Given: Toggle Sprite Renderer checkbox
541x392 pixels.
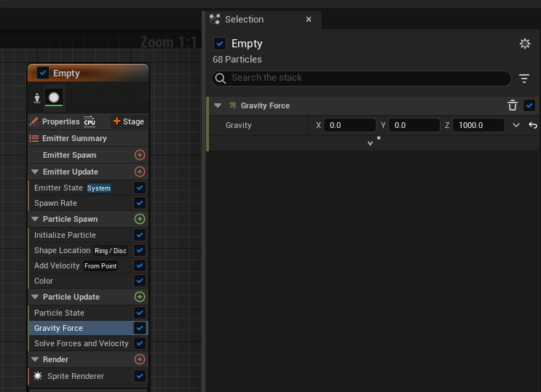Looking at the screenshot, I should tap(140, 376).
